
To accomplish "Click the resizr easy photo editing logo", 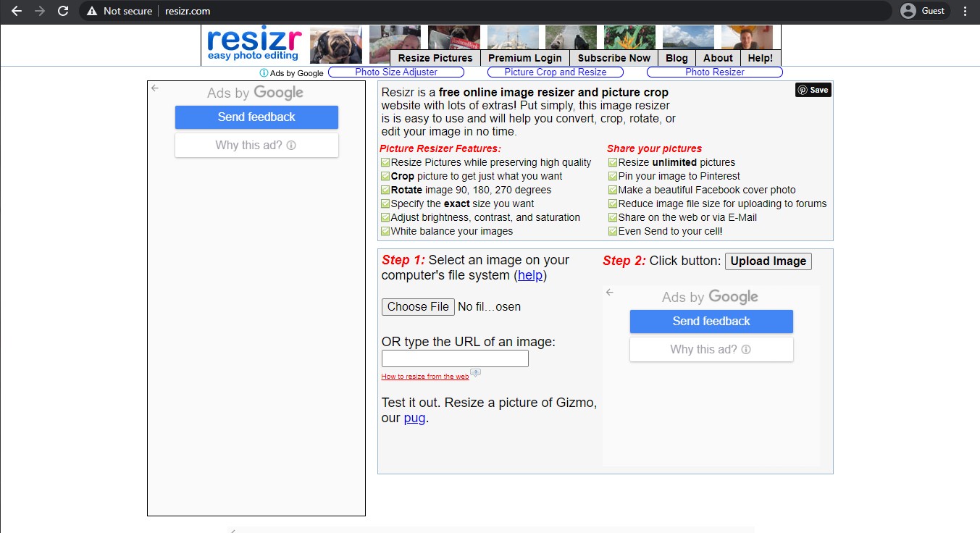I will pos(254,45).
